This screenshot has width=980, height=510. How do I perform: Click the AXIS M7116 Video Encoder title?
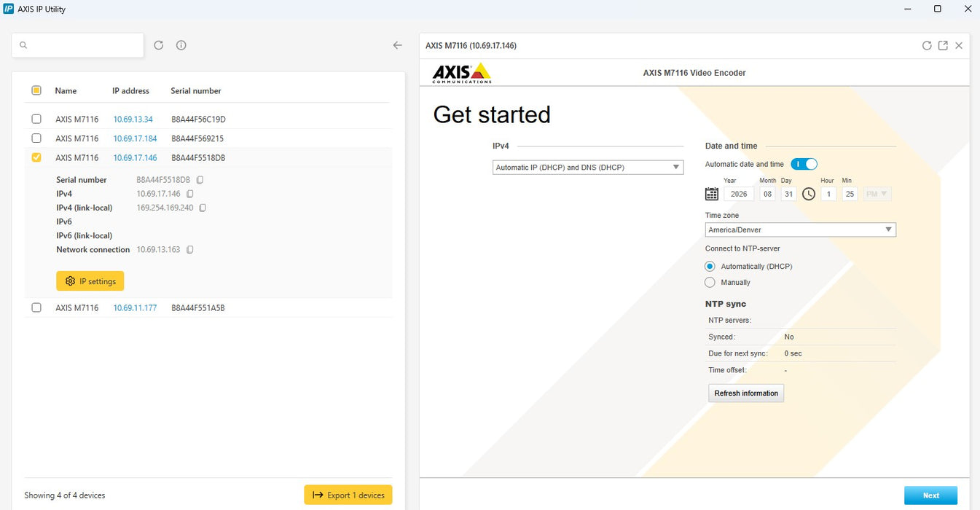click(x=694, y=73)
